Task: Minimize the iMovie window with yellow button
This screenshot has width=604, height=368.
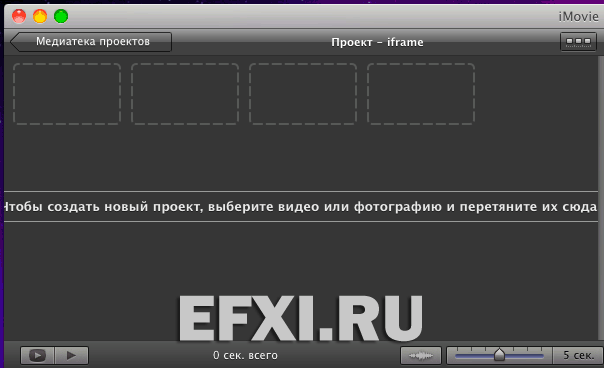Action: click(40, 16)
